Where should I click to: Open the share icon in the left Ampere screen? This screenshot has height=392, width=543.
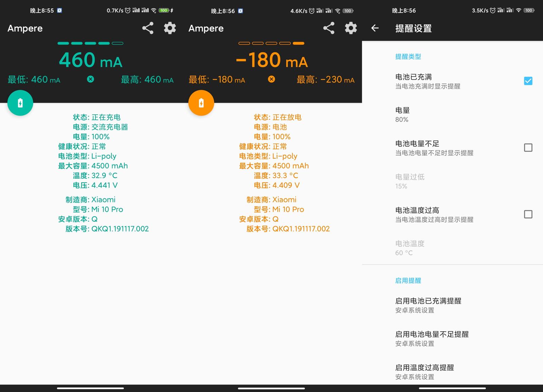point(147,28)
